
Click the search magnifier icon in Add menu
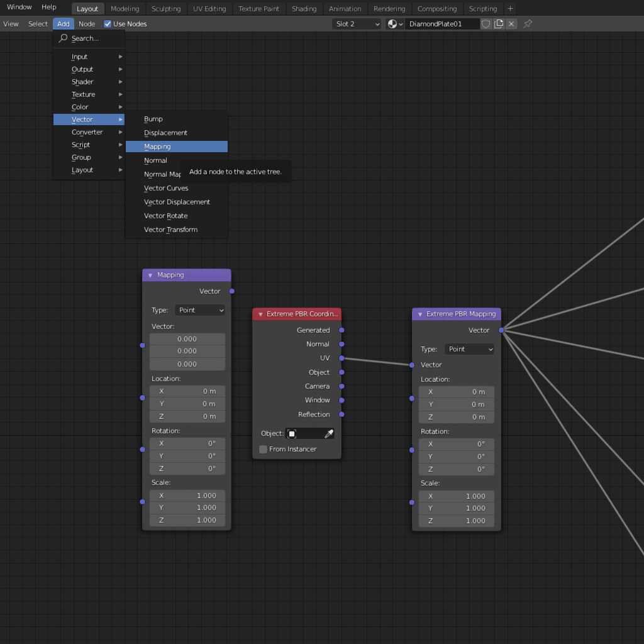pyautogui.click(x=63, y=38)
